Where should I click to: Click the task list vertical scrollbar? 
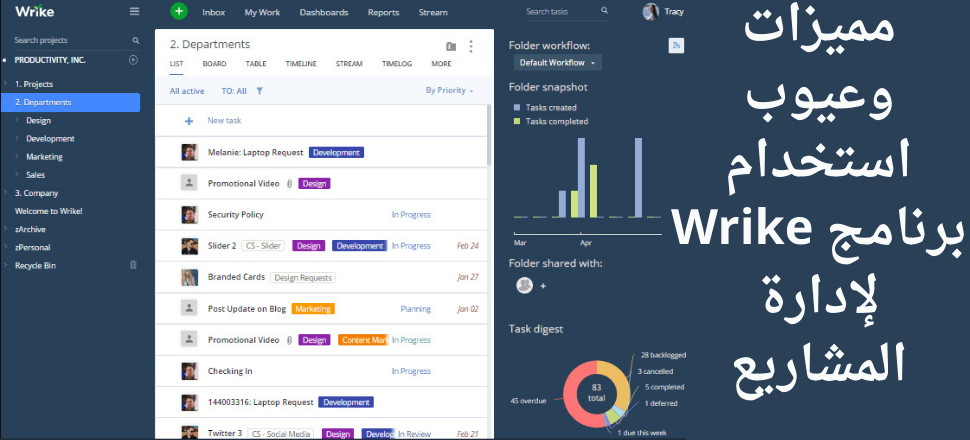click(x=489, y=135)
